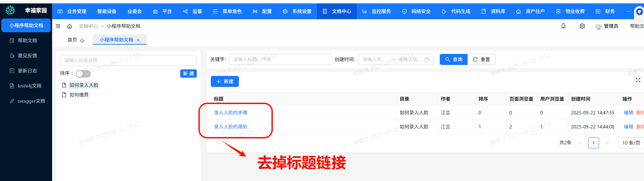Close the 小程序帮助文档 tab

pos(138,40)
